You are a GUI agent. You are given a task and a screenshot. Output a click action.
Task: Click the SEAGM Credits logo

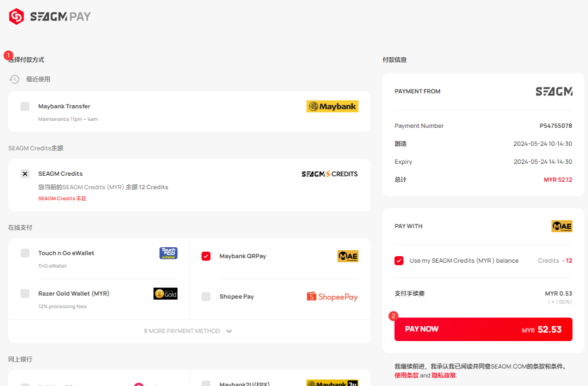click(329, 174)
